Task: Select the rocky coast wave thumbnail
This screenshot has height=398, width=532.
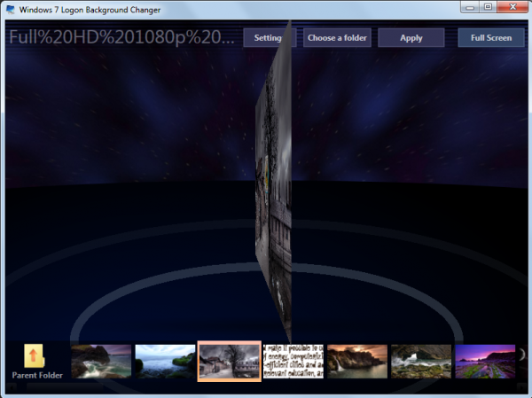Action: [101, 362]
